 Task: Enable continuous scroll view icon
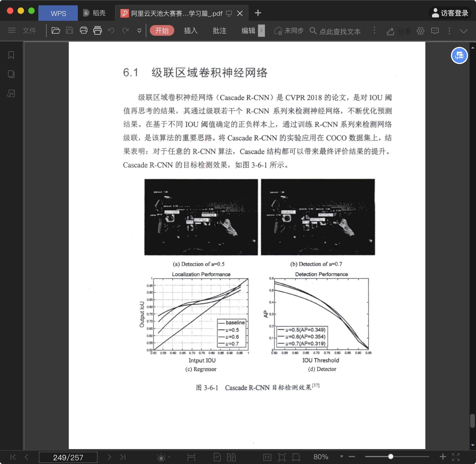[191, 457]
